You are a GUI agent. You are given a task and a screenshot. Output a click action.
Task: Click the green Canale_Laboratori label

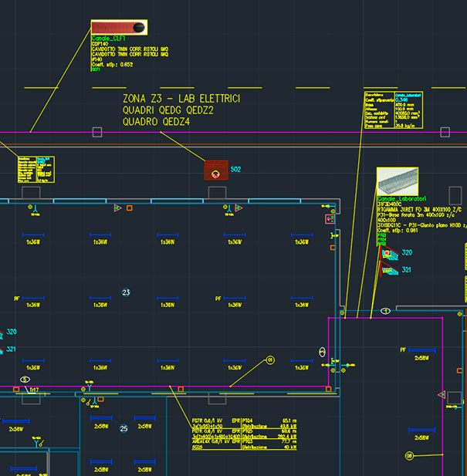pyautogui.click(x=401, y=199)
